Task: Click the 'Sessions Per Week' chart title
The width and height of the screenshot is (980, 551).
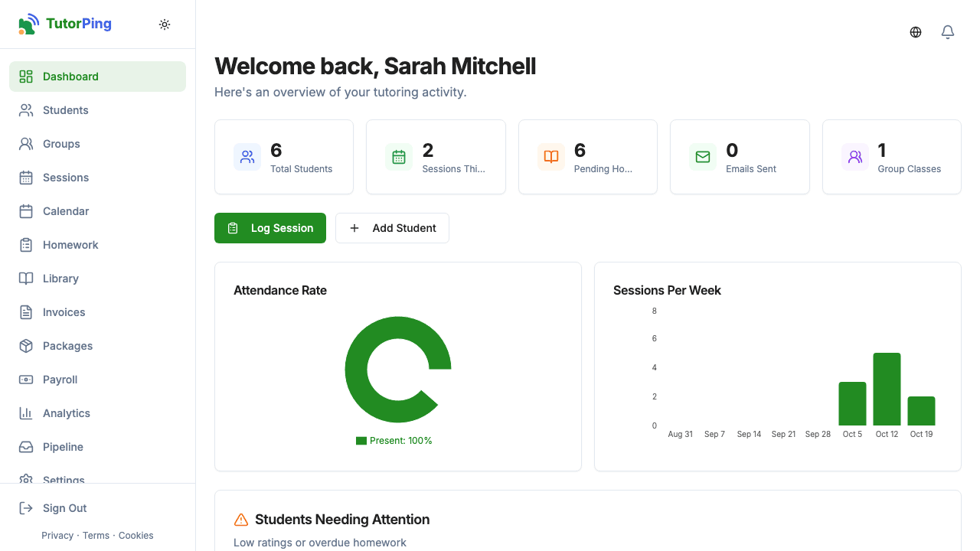Action: (x=667, y=290)
